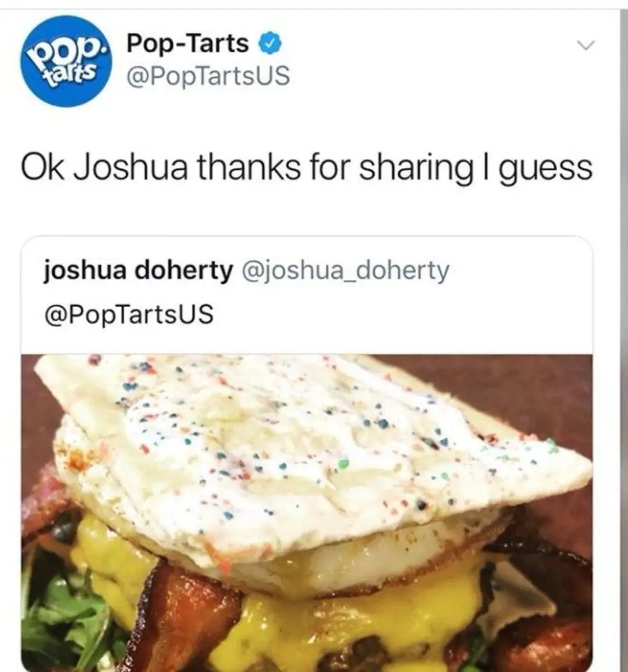This screenshot has height=672, width=628.
Task: Click the @PopTartsUS handle beside the avatar
Action: 208,76
